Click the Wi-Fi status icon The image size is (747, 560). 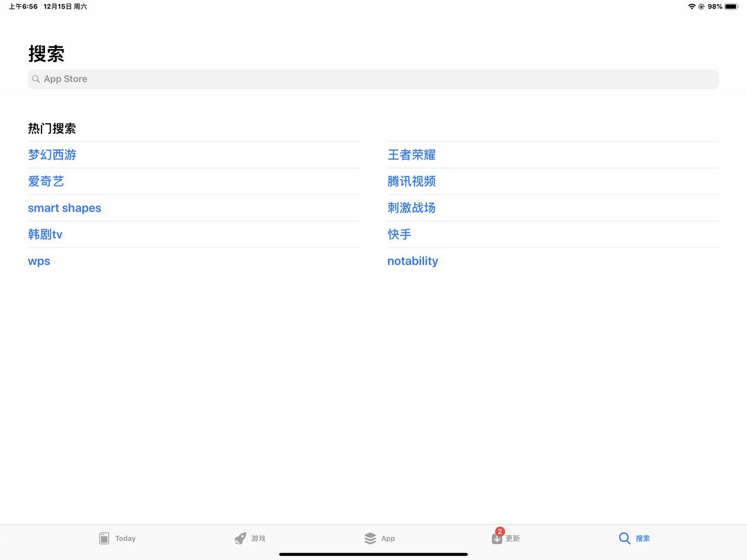692,7
